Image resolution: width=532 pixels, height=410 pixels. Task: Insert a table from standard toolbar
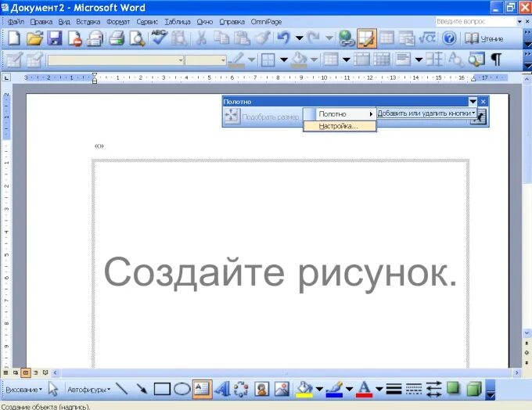(386, 38)
